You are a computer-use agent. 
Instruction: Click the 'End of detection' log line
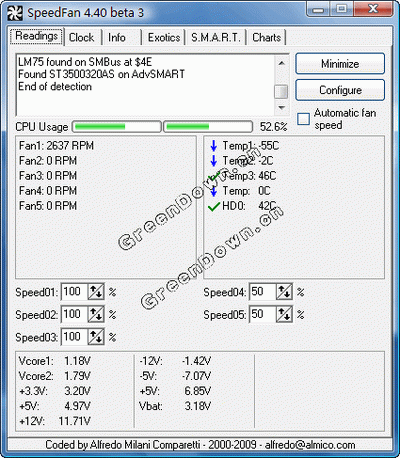tap(55, 87)
